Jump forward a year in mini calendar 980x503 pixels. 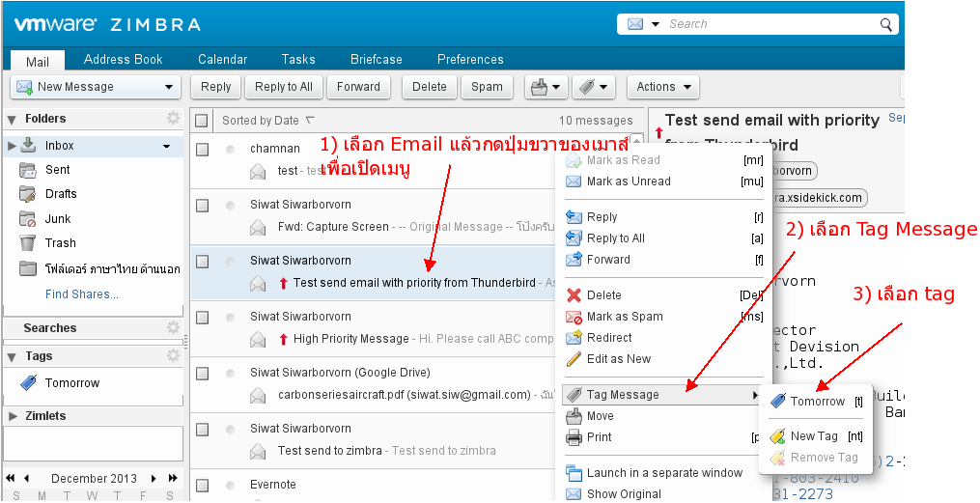(x=173, y=479)
